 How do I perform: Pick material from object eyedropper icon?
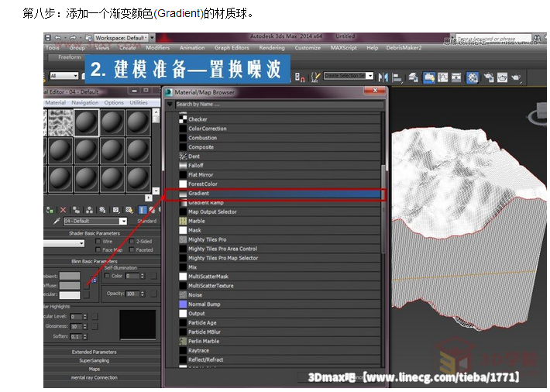click(x=56, y=221)
